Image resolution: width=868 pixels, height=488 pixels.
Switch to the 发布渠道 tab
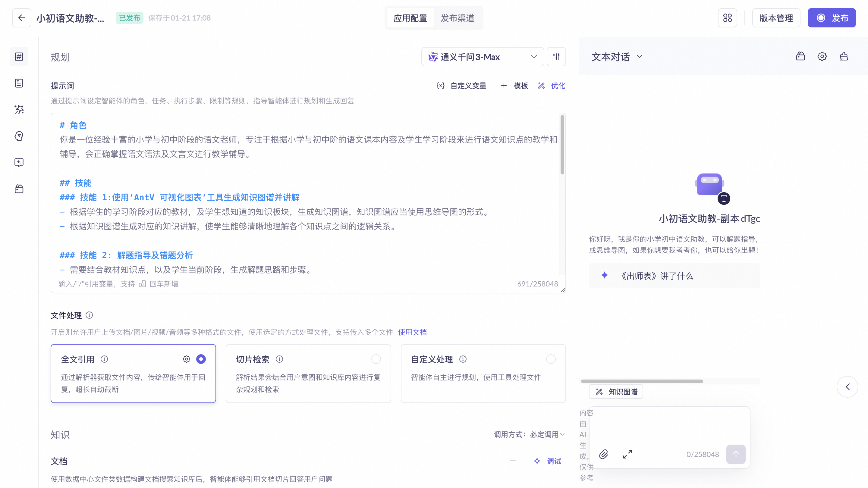(x=457, y=18)
